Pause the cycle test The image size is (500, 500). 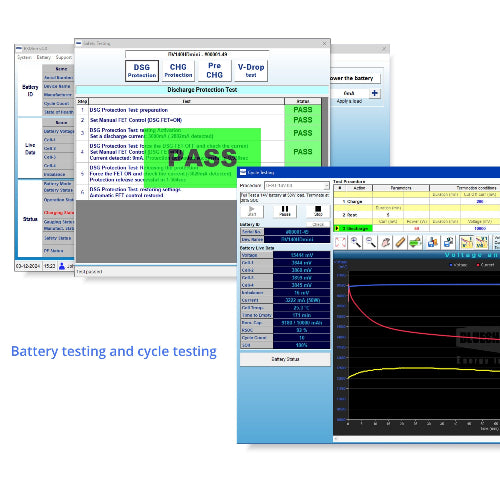tap(285, 211)
